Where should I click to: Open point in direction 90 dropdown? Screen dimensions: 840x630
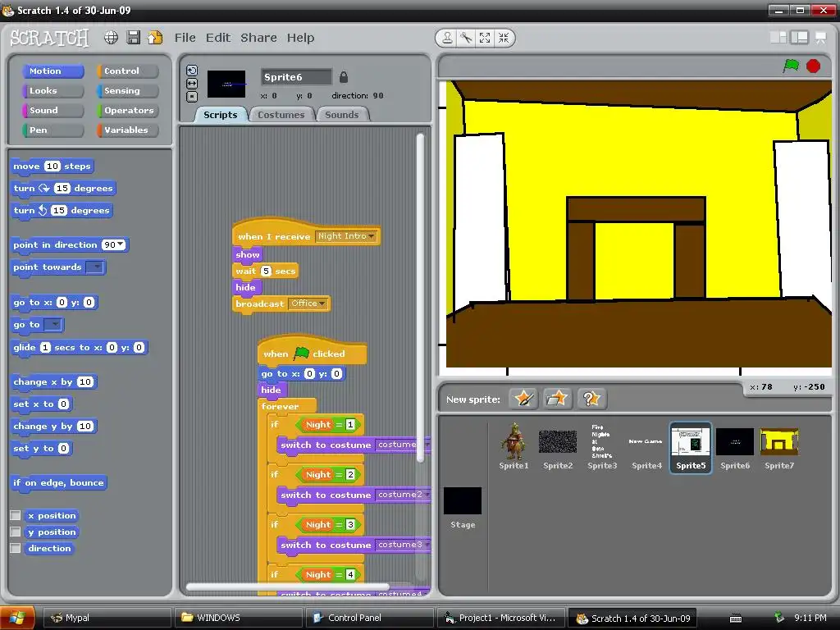coord(113,244)
